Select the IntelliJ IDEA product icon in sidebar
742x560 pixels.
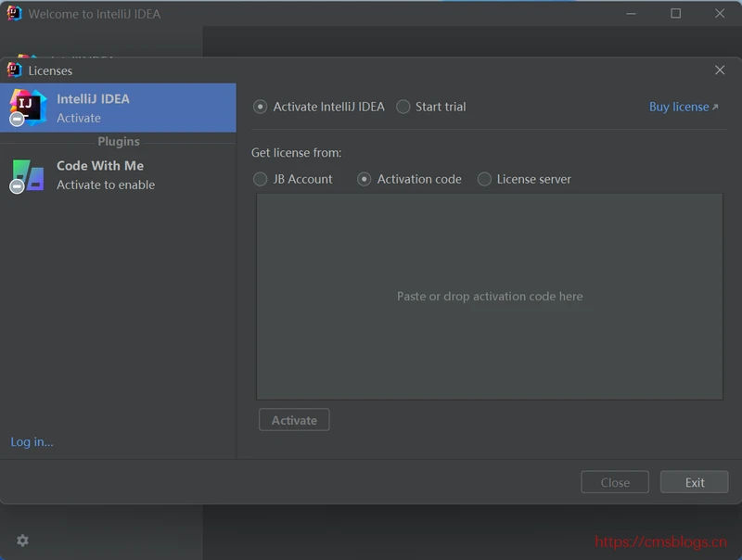[x=27, y=108]
